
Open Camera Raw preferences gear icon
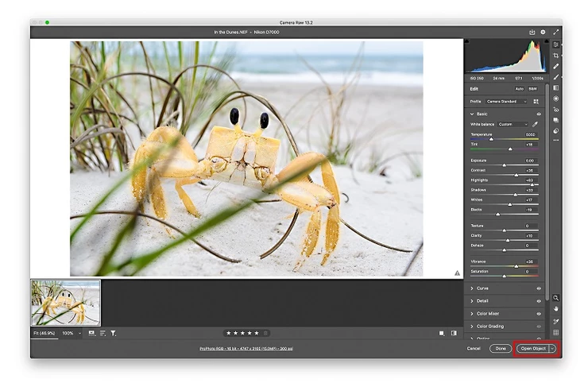544,32
